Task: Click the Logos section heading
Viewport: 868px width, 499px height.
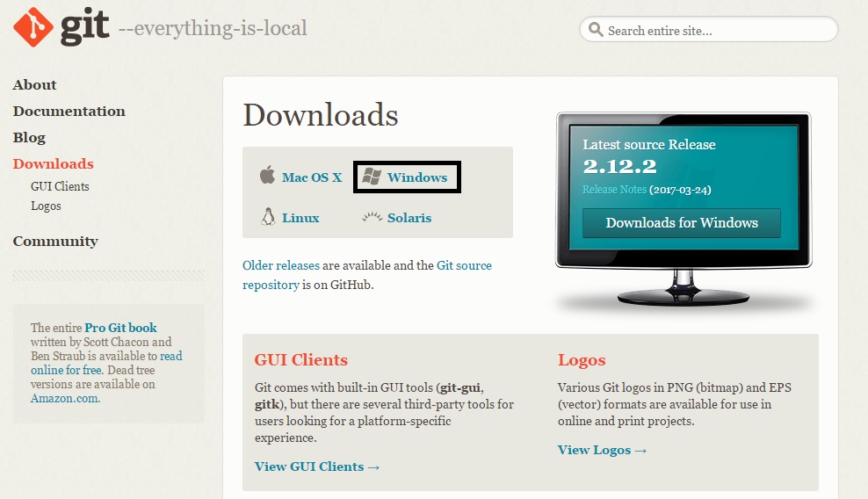Action: [x=582, y=360]
